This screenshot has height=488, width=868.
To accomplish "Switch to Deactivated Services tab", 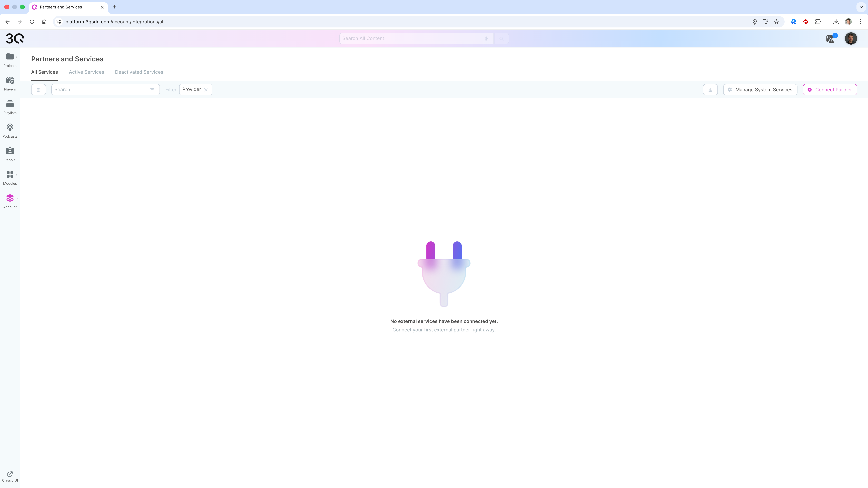I will tap(139, 72).
